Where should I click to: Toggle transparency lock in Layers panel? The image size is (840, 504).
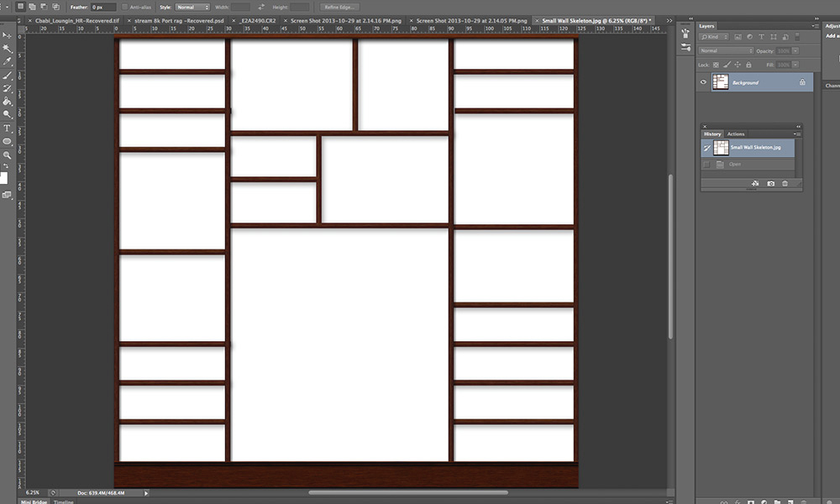click(x=715, y=64)
